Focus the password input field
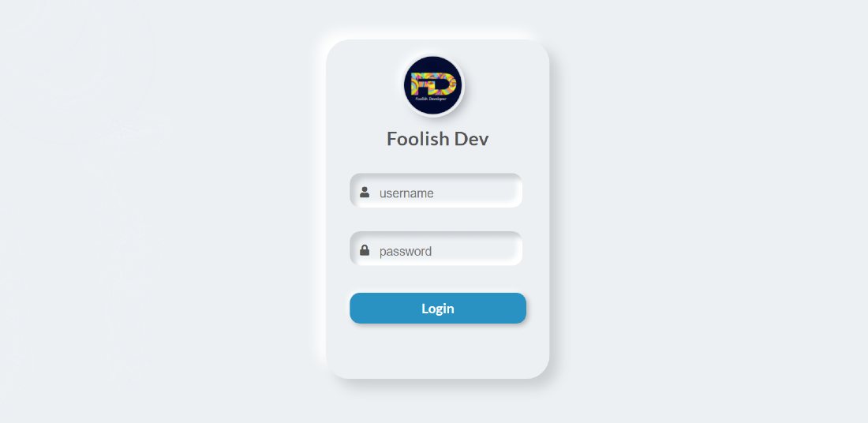Image resolution: width=868 pixels, height=423 pixels. click(436, 249)
